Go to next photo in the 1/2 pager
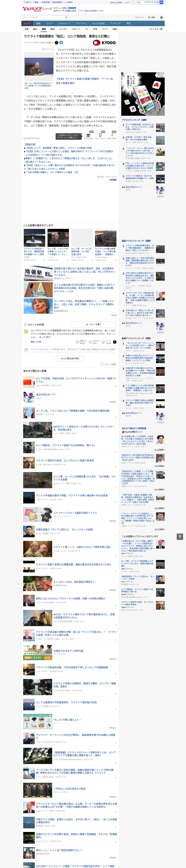The height and width of the screenshot is (868, 186). [x=52, y=49]
